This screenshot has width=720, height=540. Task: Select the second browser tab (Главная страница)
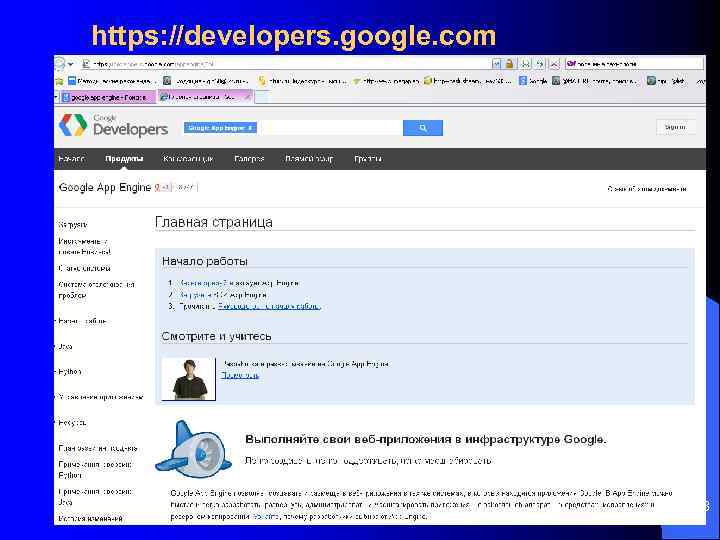point(205,97)
